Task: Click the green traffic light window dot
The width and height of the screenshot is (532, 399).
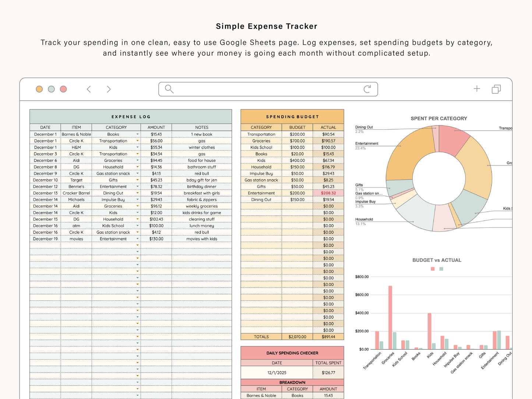Action: point(51,89)
